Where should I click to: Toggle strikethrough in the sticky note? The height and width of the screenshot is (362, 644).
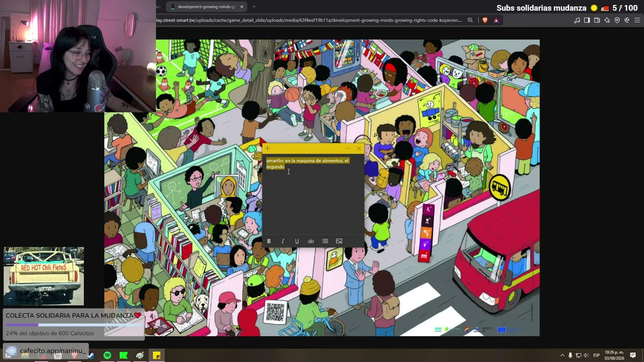pyautogui.click(x=311, y=241)
